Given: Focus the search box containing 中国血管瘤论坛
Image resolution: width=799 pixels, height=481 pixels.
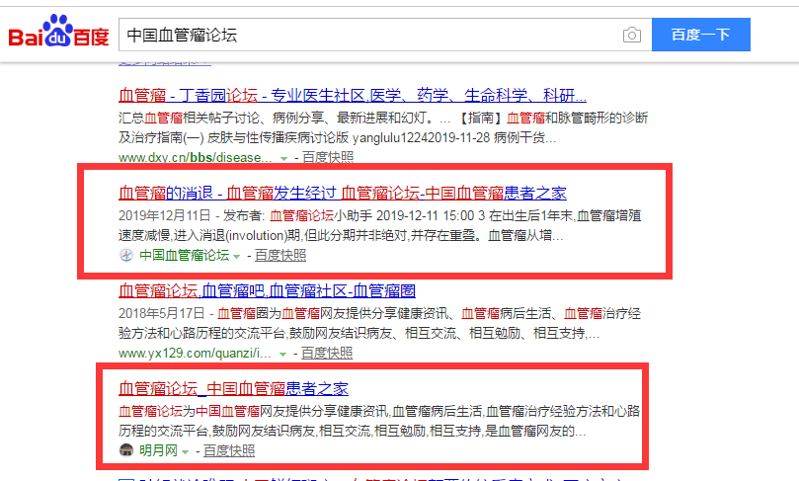Looking at the screenshot, I should [385, 35].
